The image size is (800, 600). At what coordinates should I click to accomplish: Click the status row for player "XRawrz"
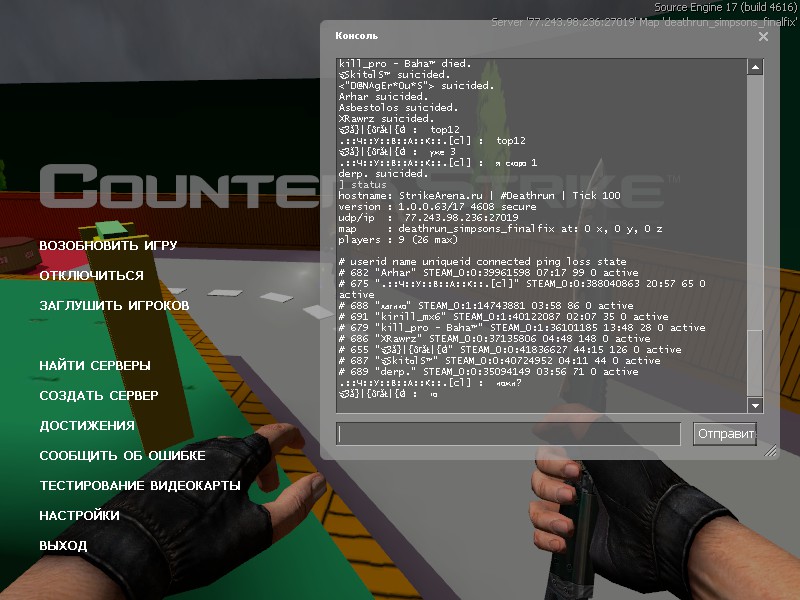coord(494,339)
